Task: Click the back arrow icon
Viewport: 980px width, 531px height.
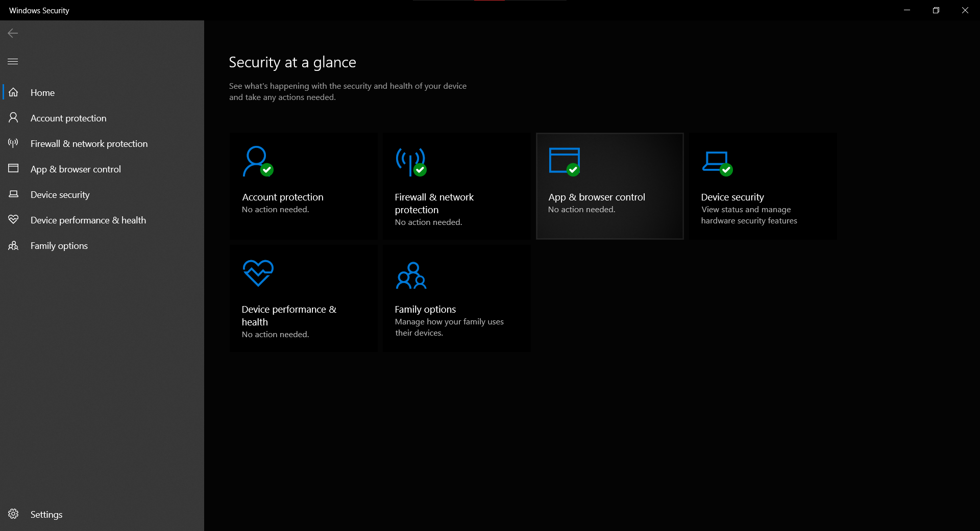Action: pos(13,33)
